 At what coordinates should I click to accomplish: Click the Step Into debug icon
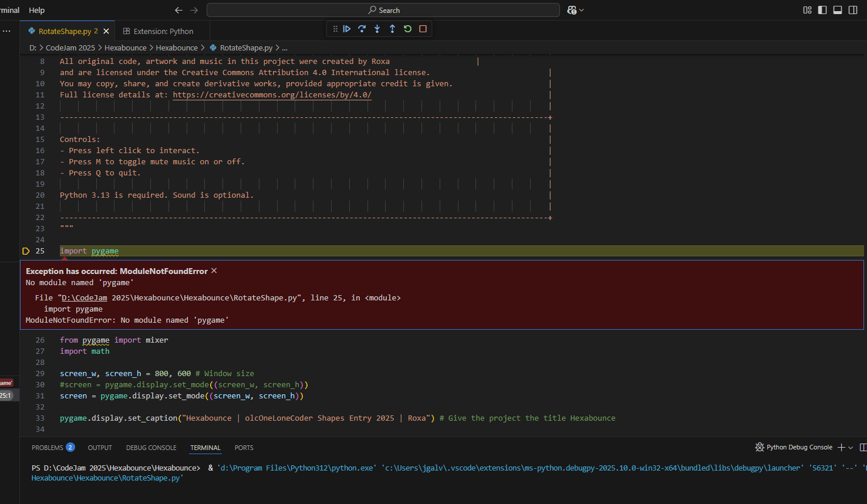(x=377, y=29)
